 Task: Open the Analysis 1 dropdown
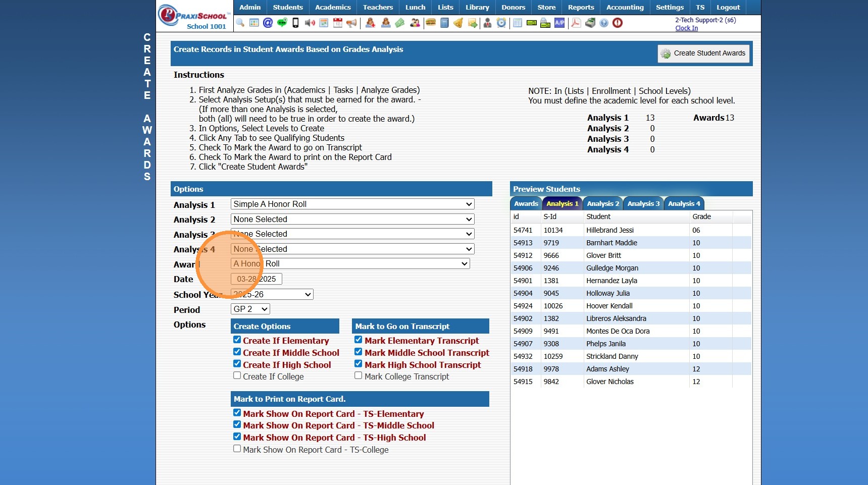click(x=352, y=204)
